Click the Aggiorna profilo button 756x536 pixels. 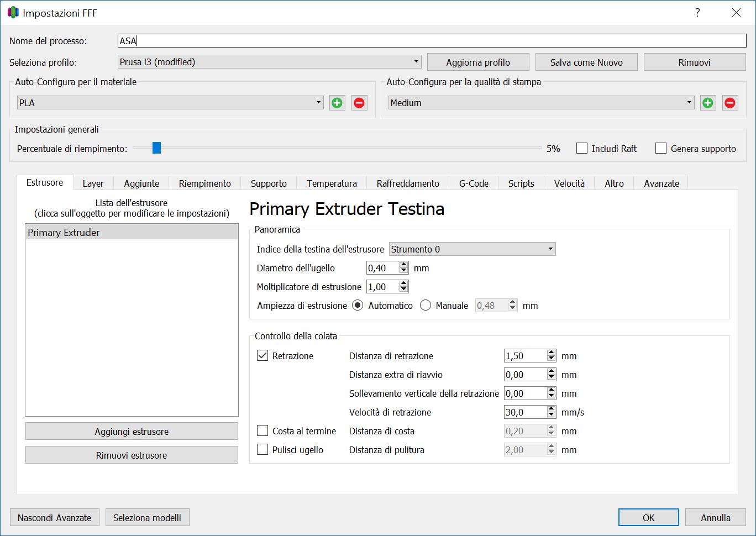coord(478,62)
